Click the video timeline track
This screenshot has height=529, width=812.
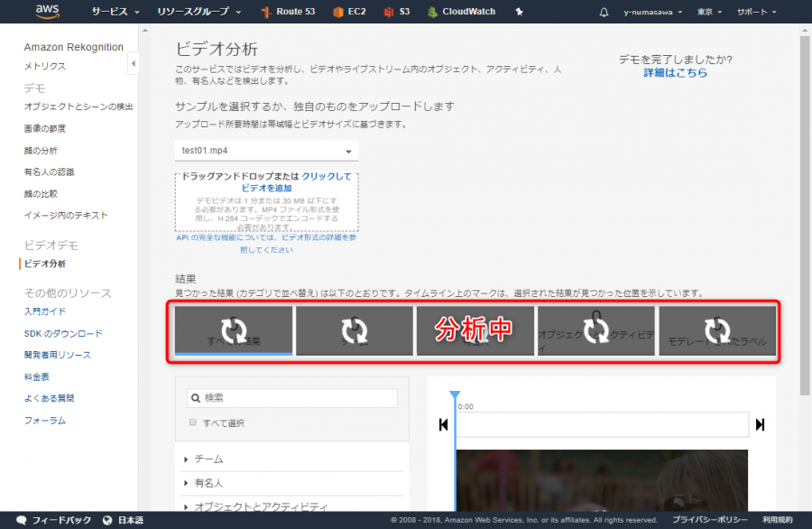pos(603,425)
